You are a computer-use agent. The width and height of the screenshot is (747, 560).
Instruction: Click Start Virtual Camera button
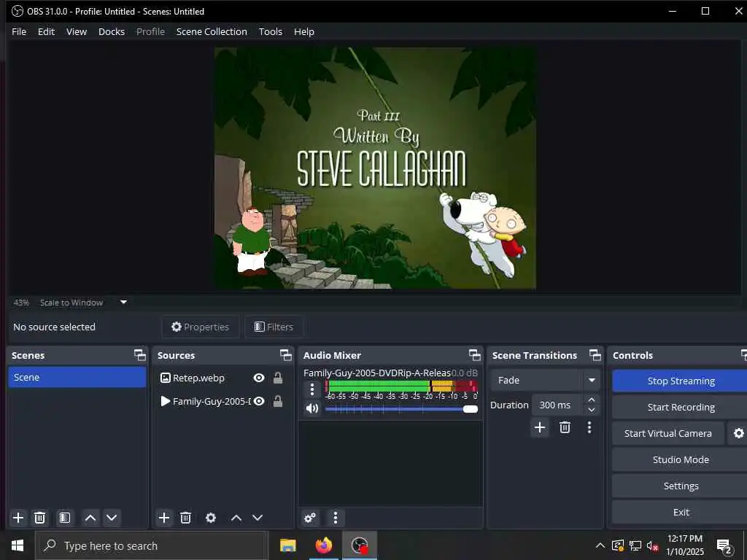coord(668,433)
